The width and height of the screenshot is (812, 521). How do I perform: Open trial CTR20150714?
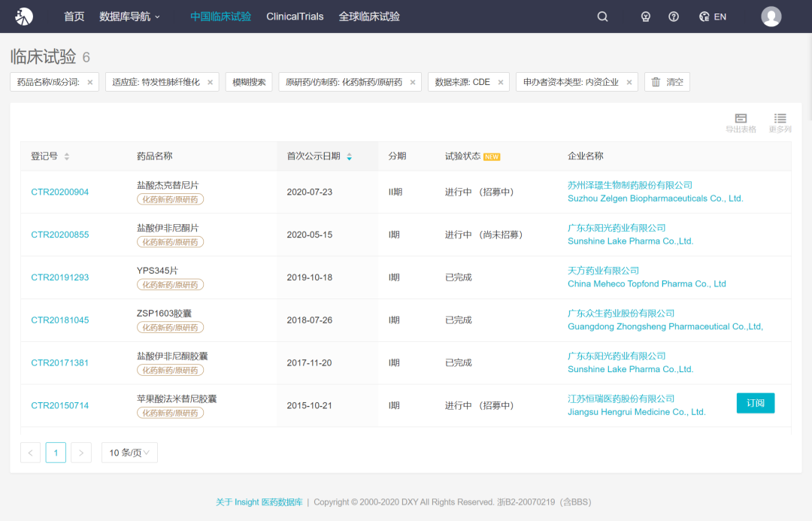pos(59,405)
